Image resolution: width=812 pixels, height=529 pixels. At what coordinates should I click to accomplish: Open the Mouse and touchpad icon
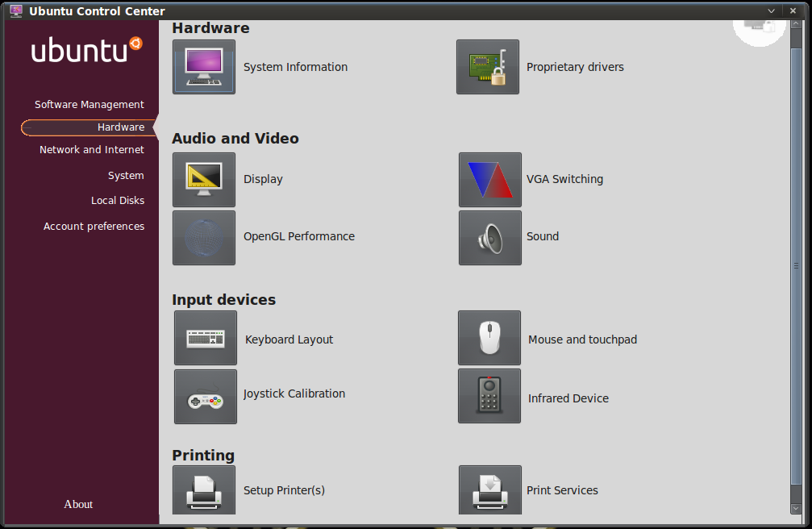click(x=489, y=338)
